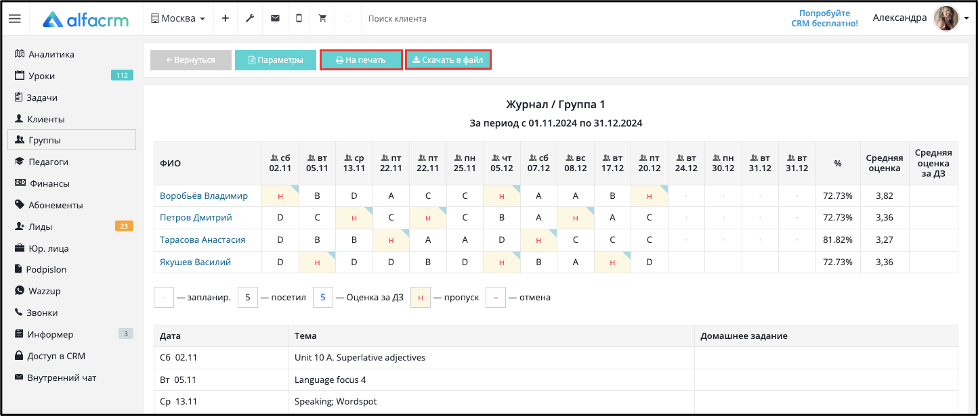Expand the Москва branch dropdown
The height and width of the screenshot is (416, 979).
[x=178, y=19]
